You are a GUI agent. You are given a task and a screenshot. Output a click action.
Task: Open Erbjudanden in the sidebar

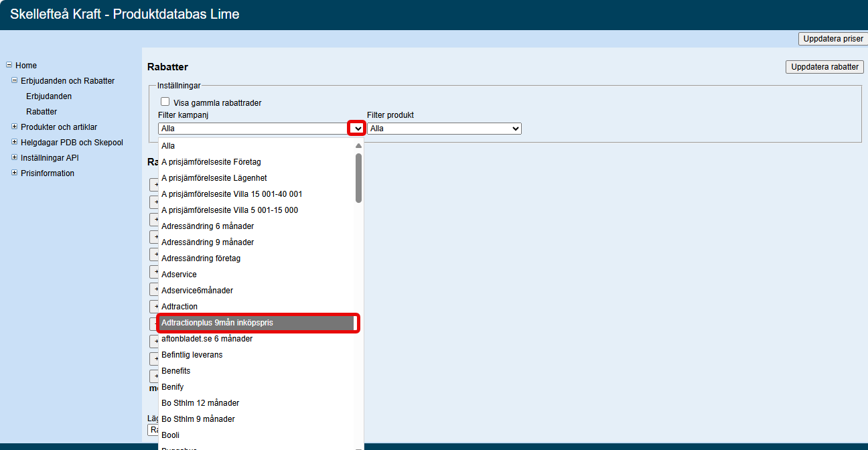(49, 96)
